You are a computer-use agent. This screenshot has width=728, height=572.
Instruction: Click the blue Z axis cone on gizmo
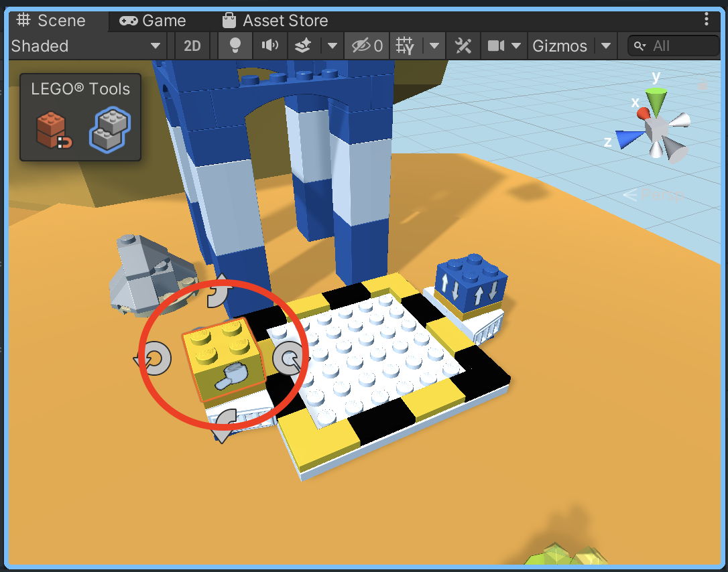(627, 138)
